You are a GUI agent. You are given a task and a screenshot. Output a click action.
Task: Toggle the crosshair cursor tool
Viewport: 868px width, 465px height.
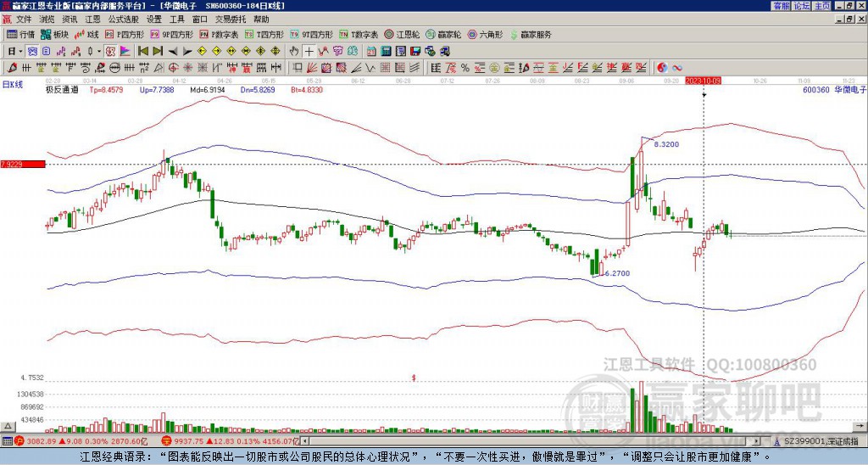click(x=309, y=52)
